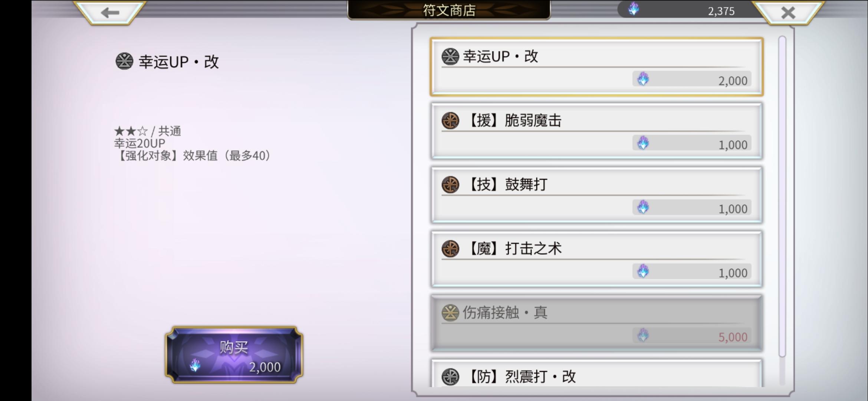Click rune icon in 幸运UP・改 list entry

[450, 57]
